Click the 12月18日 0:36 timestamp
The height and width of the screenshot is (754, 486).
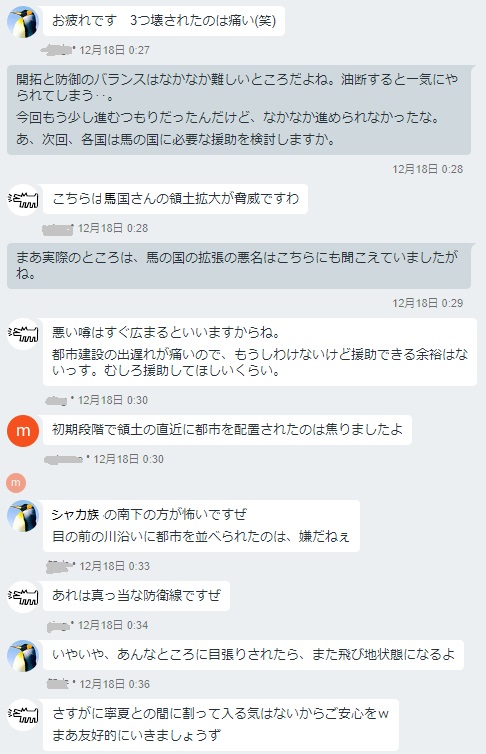(114, 684)
